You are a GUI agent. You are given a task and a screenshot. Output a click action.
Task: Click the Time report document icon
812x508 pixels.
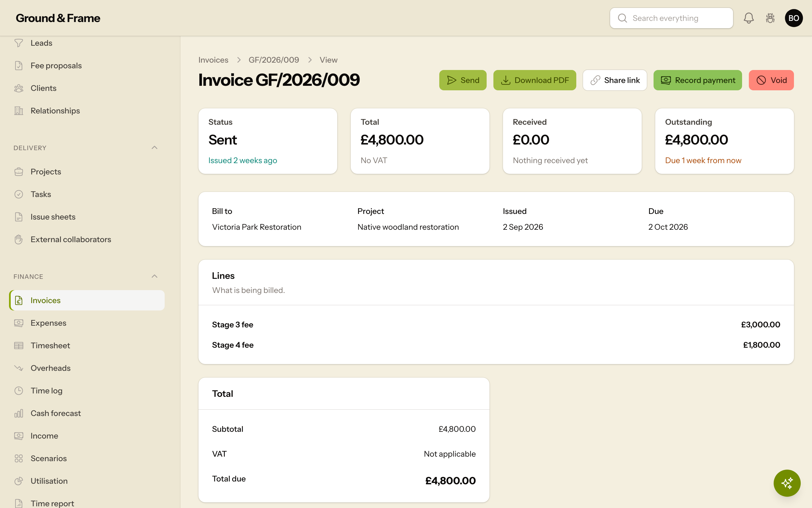pyautogui.click(x=19, y=503)
